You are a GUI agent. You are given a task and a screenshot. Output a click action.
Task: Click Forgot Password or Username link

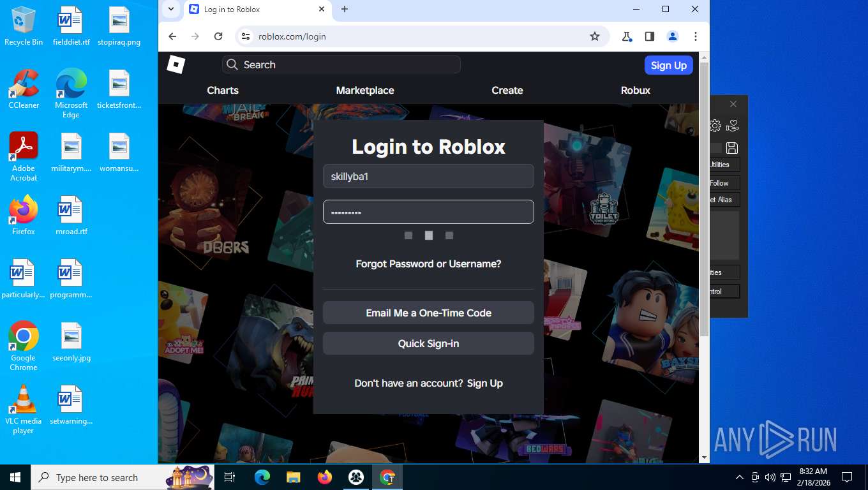click(x=428, y=264)
